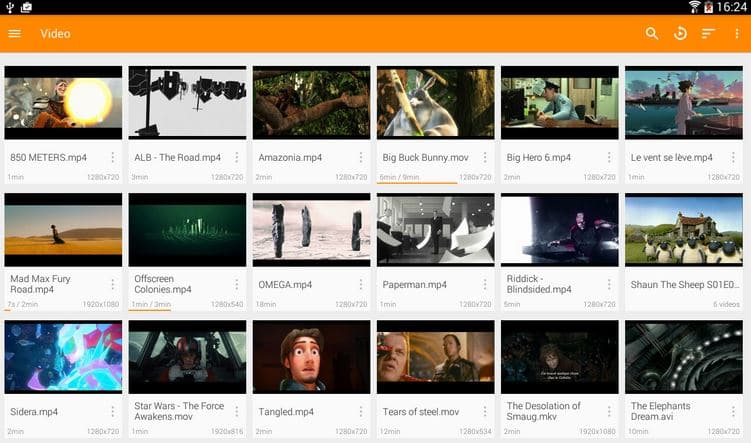Open options for The Desolation of Smaug.mkv
The image size is (751, 443).
(x=609, y=411)
